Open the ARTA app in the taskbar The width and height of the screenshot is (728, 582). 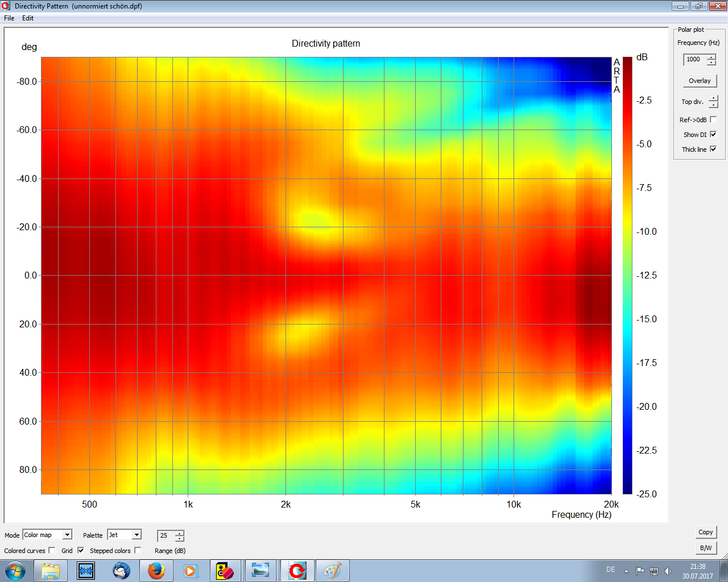click(297, 570)
